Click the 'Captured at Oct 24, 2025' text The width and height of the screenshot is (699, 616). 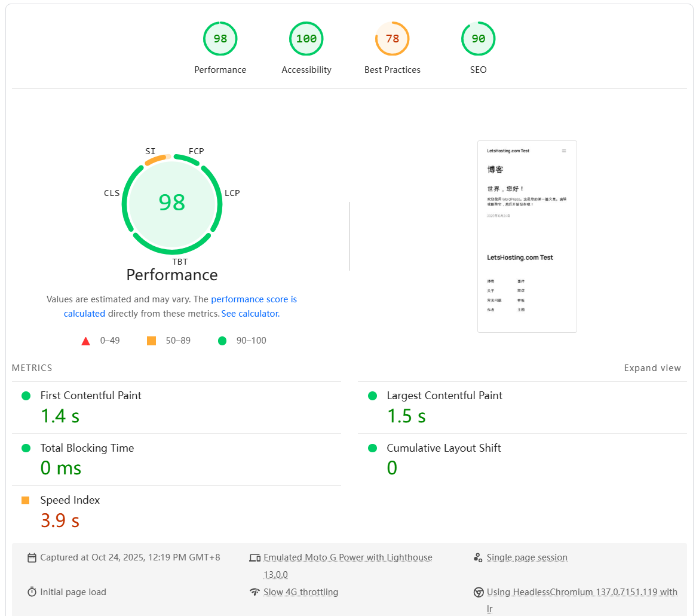(x=92, y=557)
